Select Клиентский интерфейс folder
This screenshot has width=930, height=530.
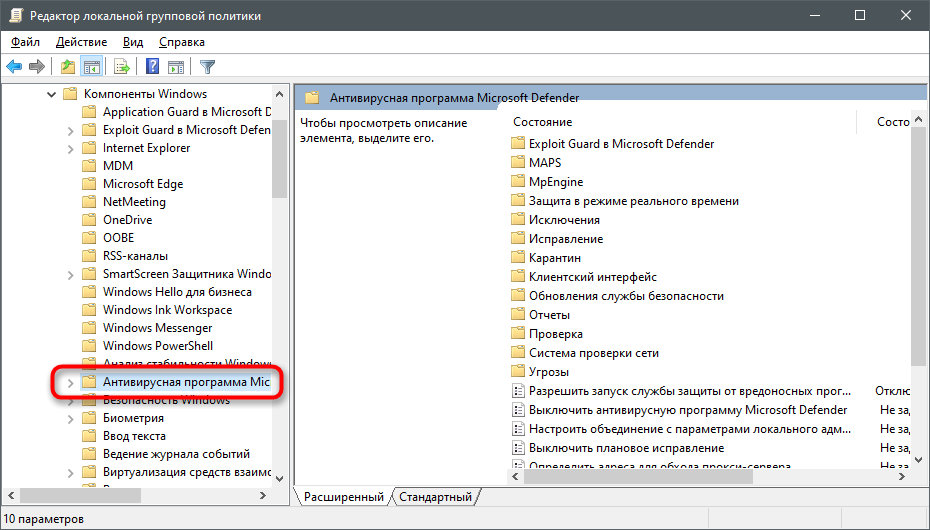(x=584, y=277)
